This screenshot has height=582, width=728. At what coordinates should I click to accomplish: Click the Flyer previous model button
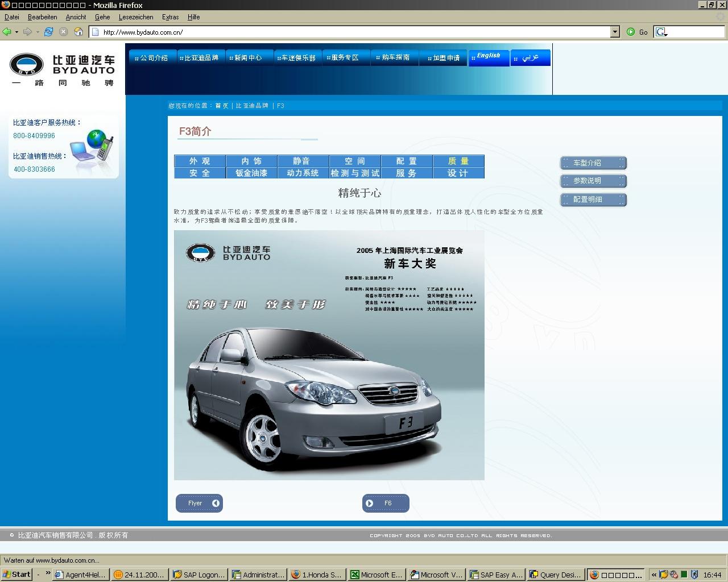(x=199, y=503)
